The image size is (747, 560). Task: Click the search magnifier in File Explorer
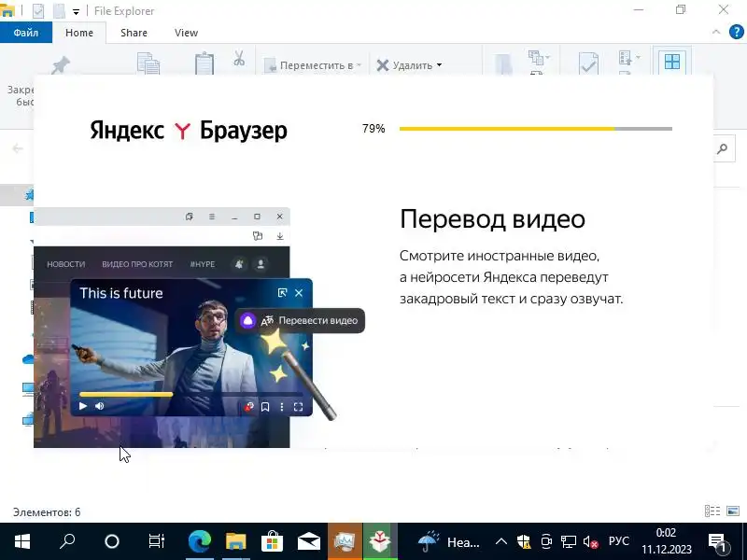(722, 149)
